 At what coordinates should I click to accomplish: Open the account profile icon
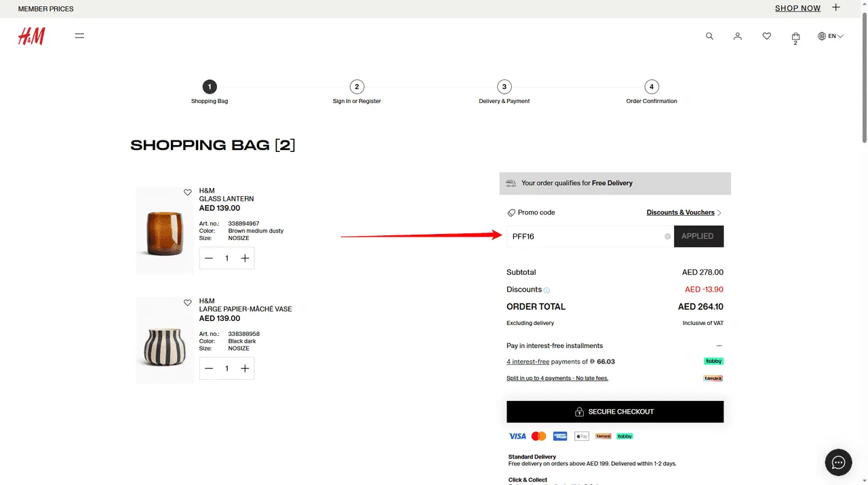[x=738, y=36]
